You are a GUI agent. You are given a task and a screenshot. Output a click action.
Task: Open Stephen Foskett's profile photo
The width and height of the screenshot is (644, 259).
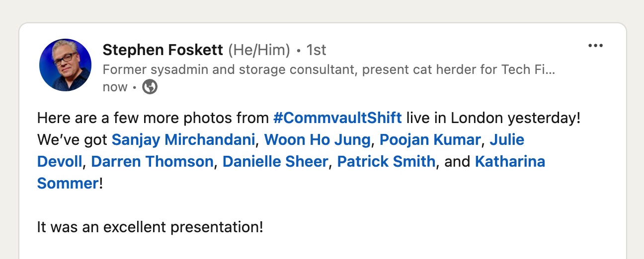65,65
